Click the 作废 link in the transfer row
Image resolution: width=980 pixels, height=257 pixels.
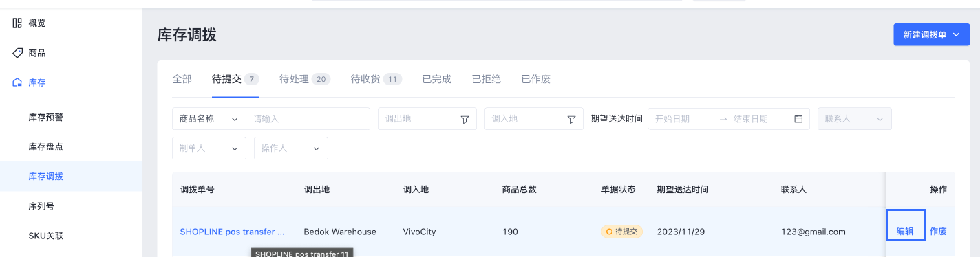[x=938, y=232]
